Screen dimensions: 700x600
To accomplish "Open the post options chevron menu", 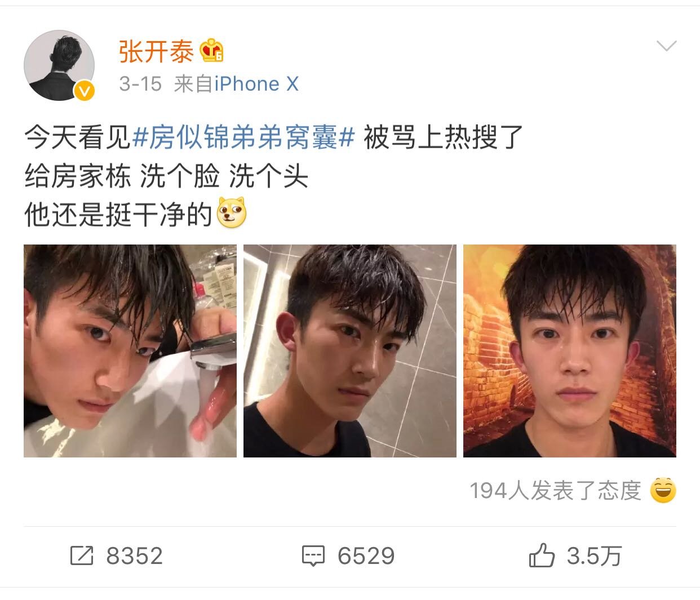I will [666, 46].
